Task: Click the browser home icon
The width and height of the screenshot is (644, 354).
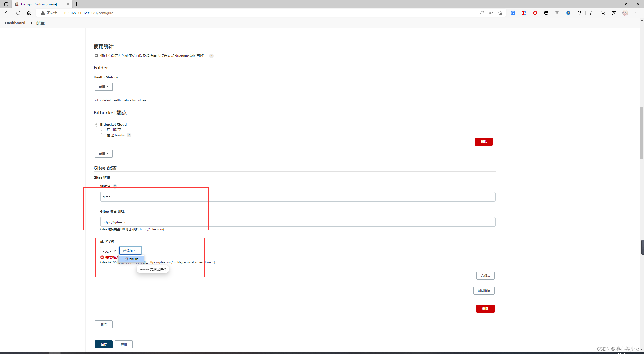Action: pyautogui.click(x=29, y=13)
